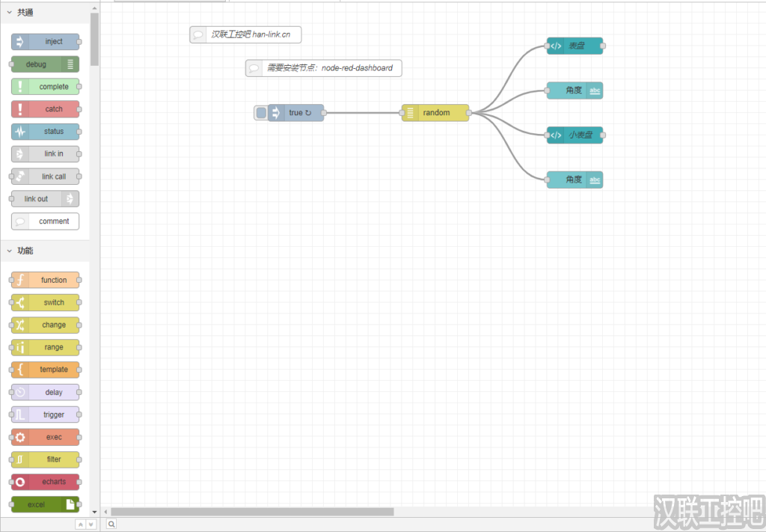Click the palette vertical scrollbar thumb
The image size is (766, 532).
point(94,37)
